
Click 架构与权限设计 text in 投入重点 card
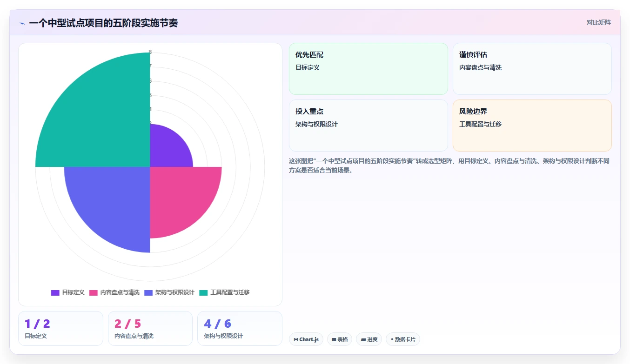click(316, 124)
